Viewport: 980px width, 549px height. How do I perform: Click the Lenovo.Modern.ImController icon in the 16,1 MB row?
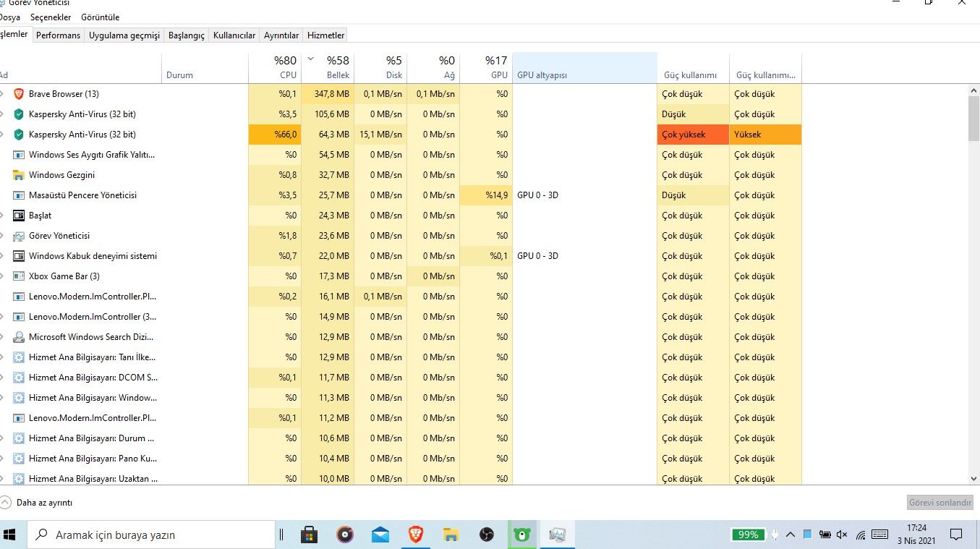coord(19,297)
